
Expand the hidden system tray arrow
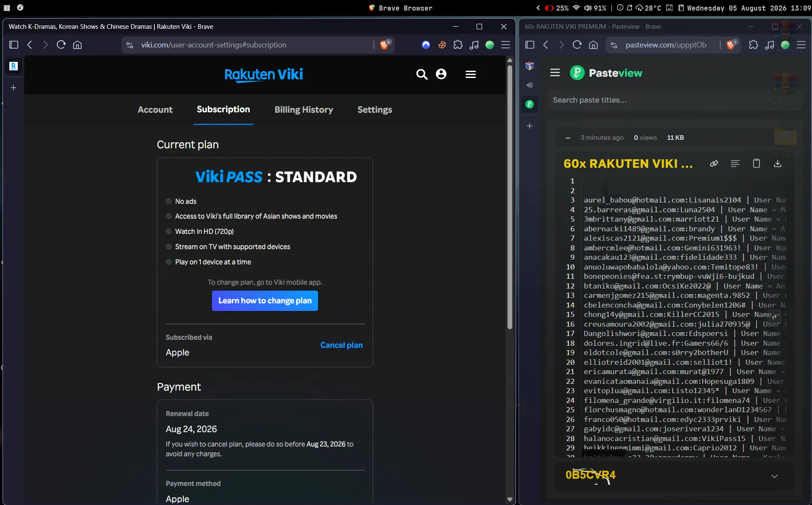coord(538,8)
